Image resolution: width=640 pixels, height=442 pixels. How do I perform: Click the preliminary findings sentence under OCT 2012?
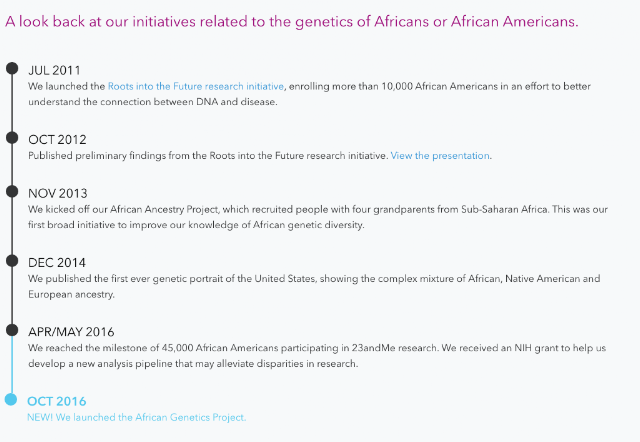[208, 155]
